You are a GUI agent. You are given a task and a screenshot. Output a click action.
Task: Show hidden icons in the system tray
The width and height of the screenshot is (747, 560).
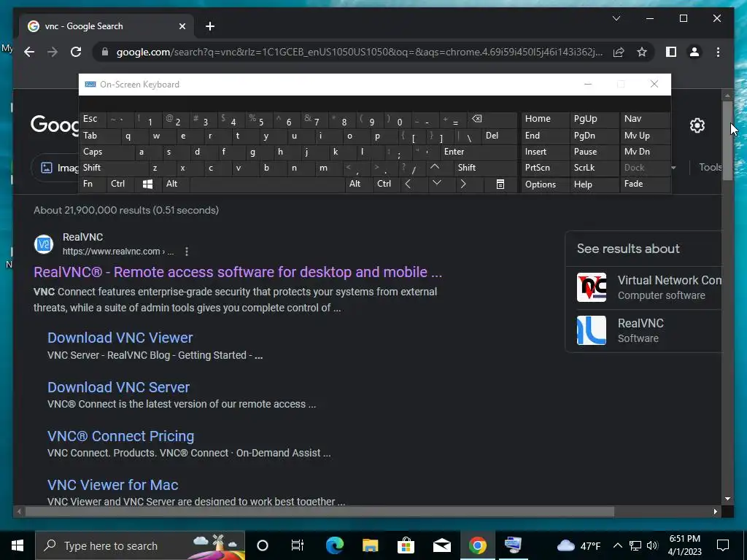tap(617, 545)
